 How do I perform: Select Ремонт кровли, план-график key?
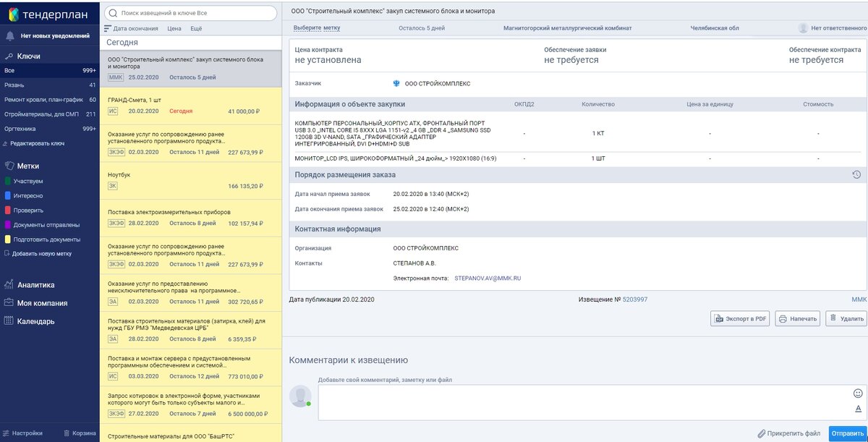[50, 100]
